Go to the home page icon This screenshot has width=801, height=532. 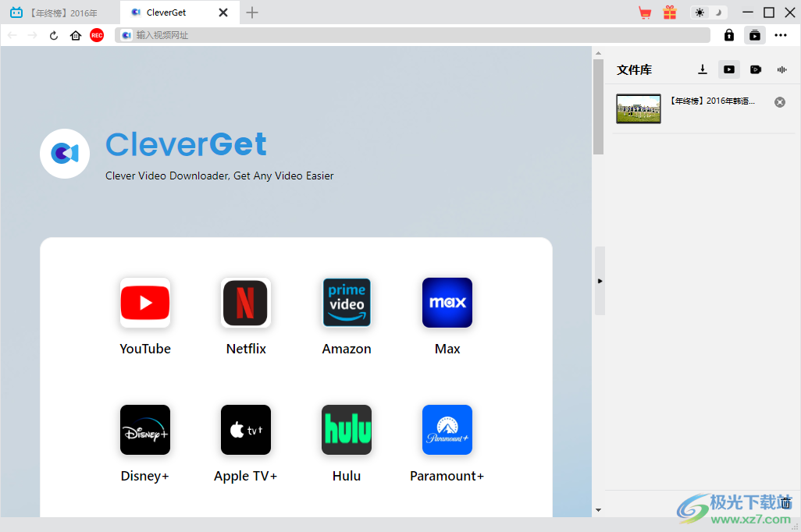76,35
